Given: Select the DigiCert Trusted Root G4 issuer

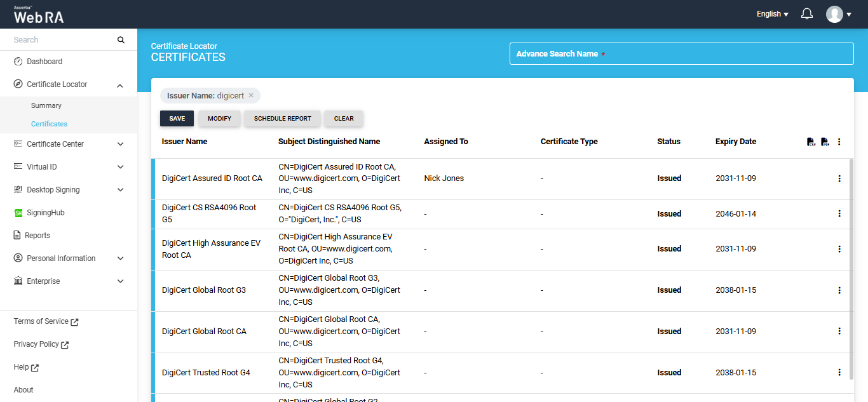Looking at the screenshot, I should point(206,373).
